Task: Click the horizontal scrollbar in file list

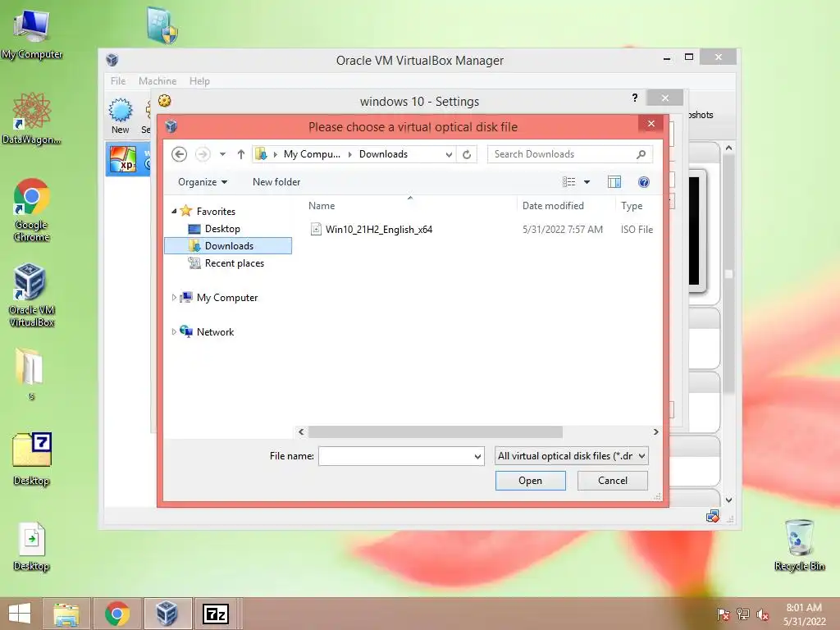Action: [435, 431]
